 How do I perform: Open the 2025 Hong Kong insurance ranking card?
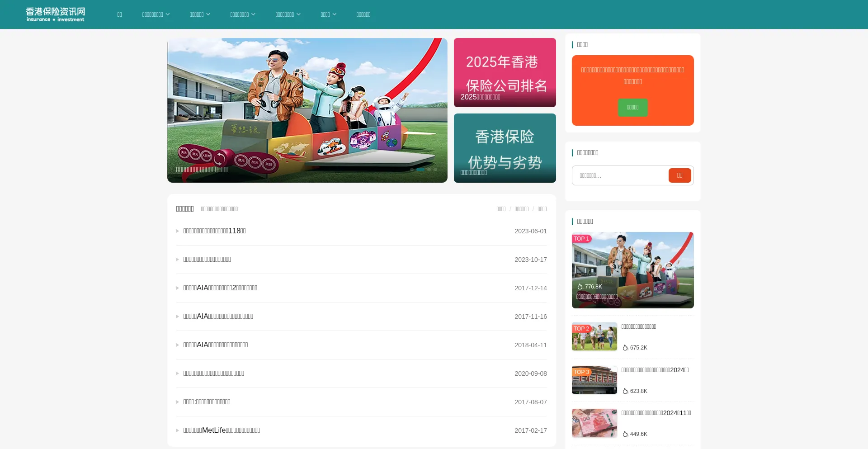505,72
